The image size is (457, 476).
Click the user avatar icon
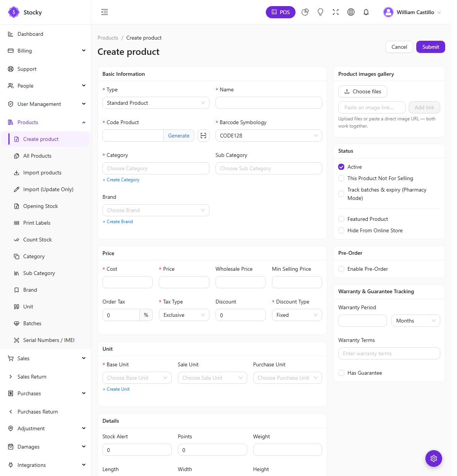tap(388, 12)
